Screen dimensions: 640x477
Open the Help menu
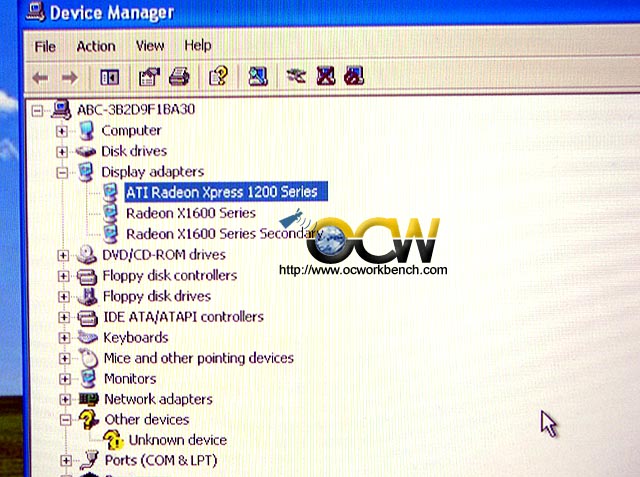click(x=198, y=45)
